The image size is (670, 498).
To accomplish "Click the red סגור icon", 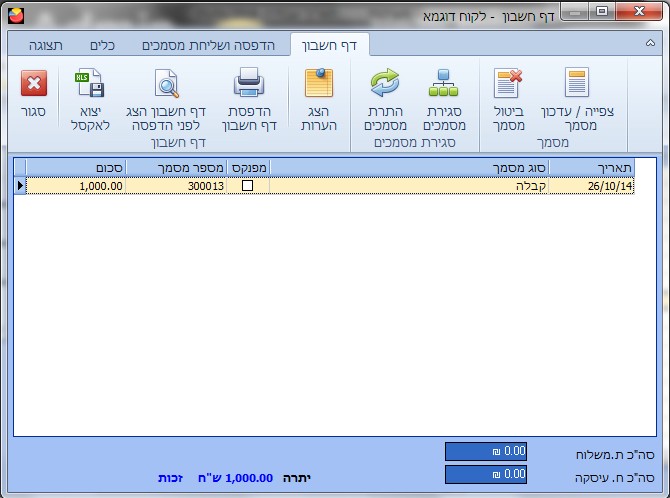I will coord(33,84).
